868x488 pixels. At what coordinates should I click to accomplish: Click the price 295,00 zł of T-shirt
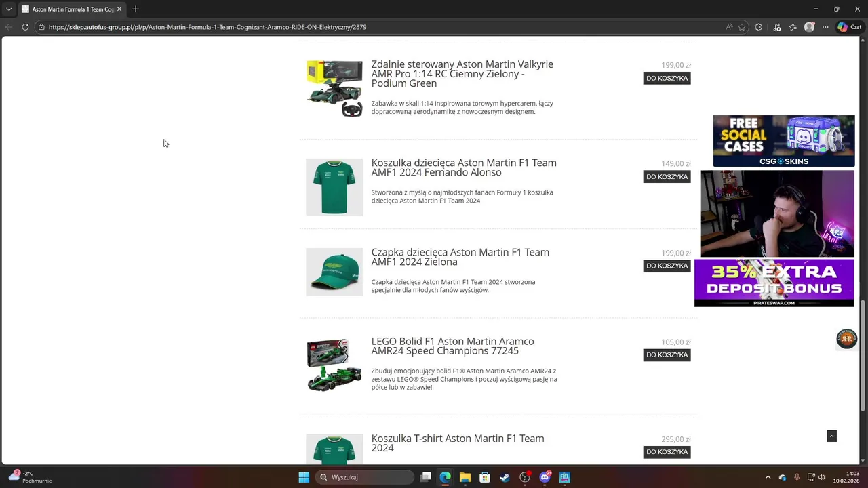pos(676,439)
